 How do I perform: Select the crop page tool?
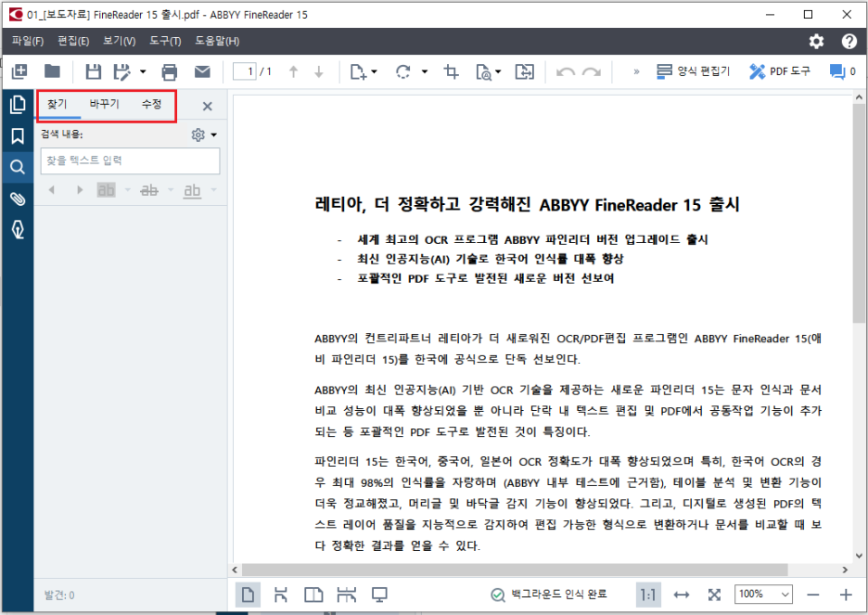(x=452, y=71)
